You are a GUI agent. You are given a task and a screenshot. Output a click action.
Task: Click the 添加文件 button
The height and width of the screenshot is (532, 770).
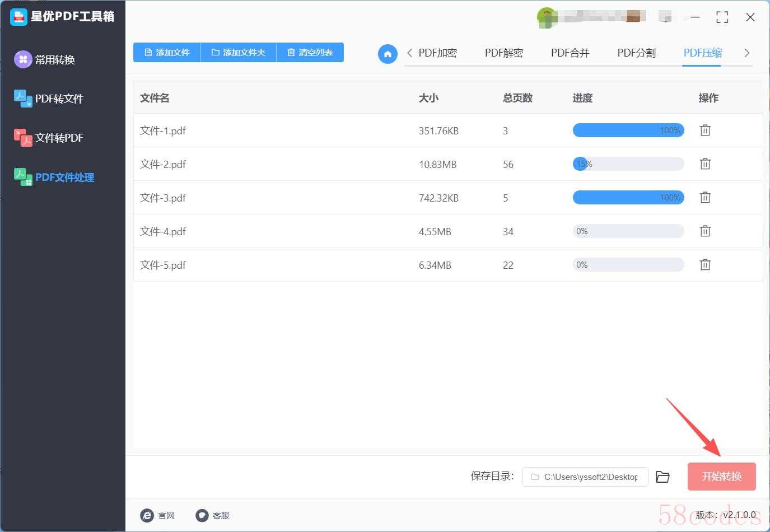(x=167, y=52)
